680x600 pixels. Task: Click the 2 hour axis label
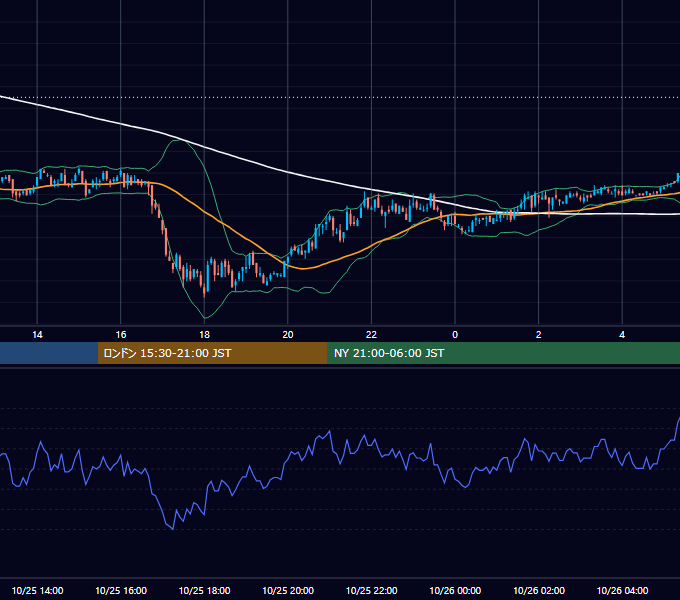[x=539, y=335]
